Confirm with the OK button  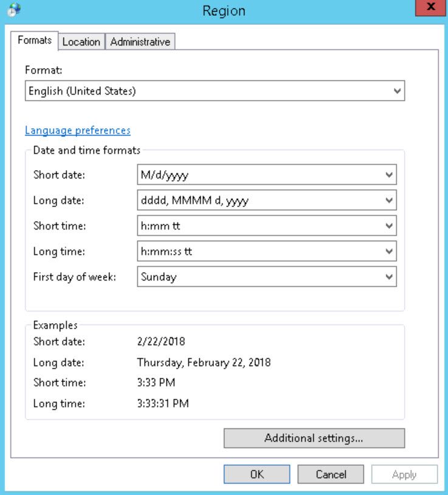tap(257, 474)
